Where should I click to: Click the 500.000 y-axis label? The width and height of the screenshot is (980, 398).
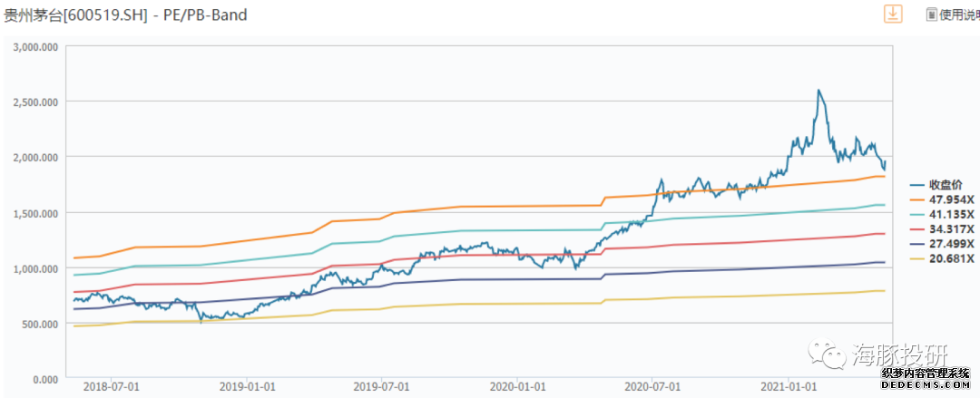pos(39,324)
